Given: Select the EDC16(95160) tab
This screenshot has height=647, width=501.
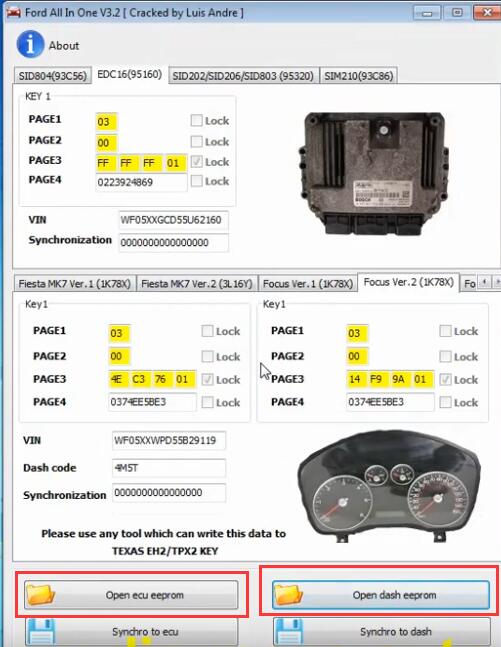Looking at the screenshot, I should tap(130, 75).
